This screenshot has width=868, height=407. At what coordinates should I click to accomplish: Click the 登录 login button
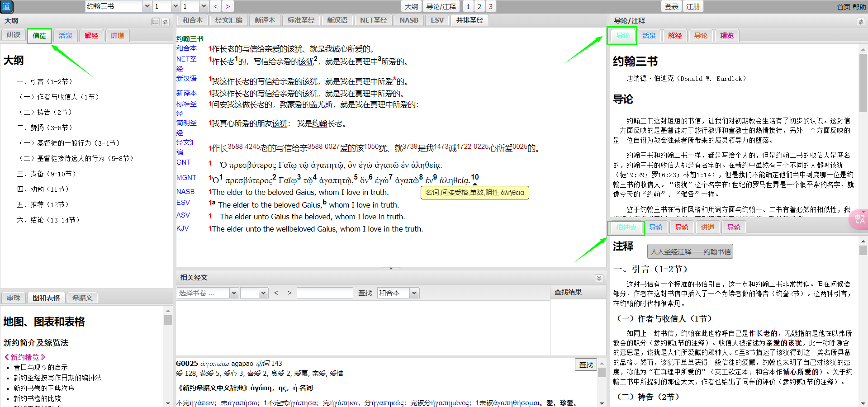click(x=671, y=6)
